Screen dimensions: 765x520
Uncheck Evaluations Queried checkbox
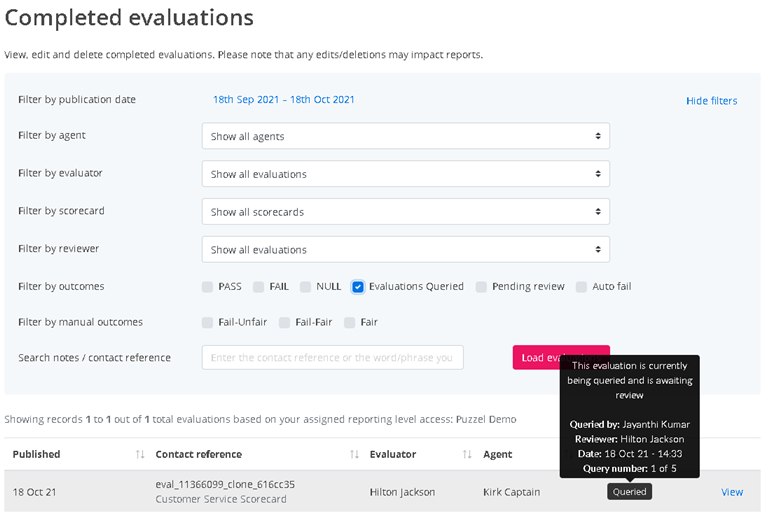coord(358,287)
